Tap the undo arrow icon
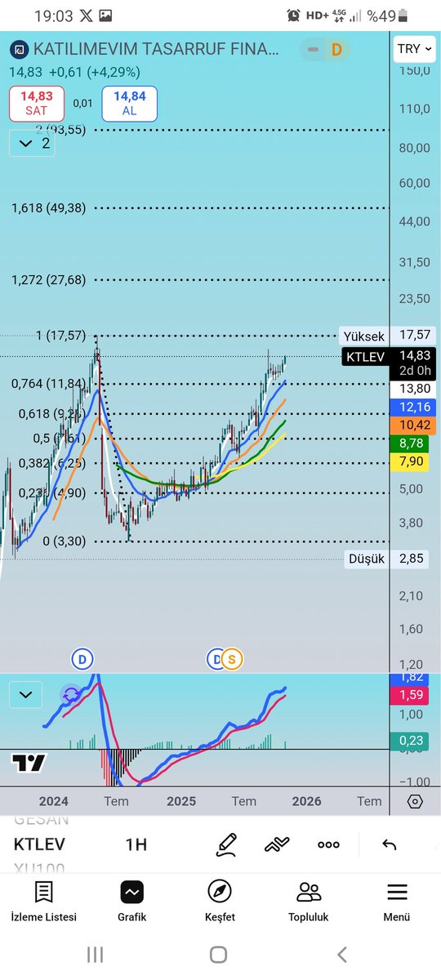The image size is (441, 980). coord(389,844)
